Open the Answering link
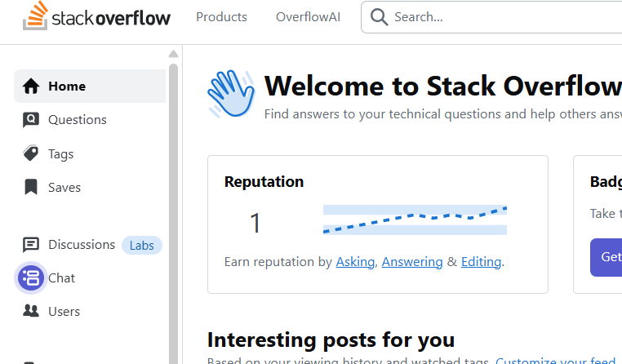Viewport: 622px width, 364px height. click(412, 262)
